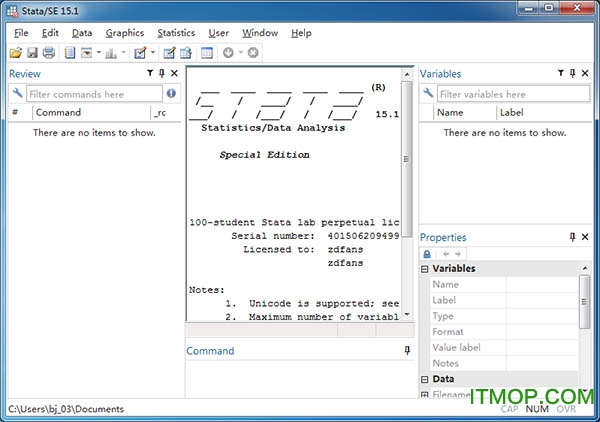
Task: Click the Results window scroll down arrow
Action: pos(407,314)
